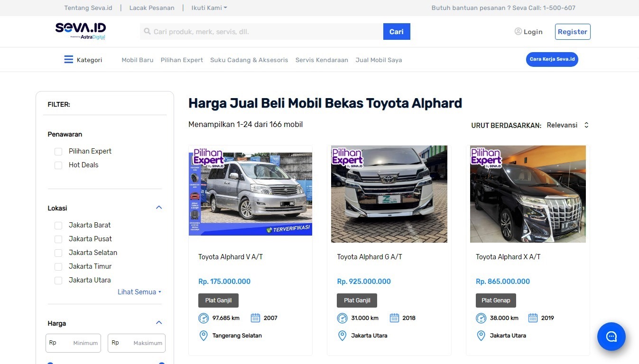This screenshot has height=364, width=639.
Task: Click Cara Kerja Seva.id button
Action: tap(552, 59)
